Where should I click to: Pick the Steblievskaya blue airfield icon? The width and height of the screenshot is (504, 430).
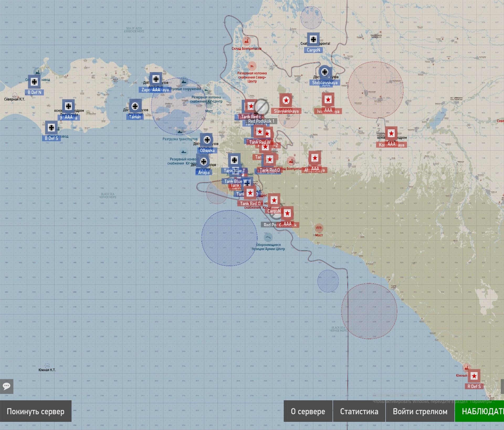tap(325, 72)
